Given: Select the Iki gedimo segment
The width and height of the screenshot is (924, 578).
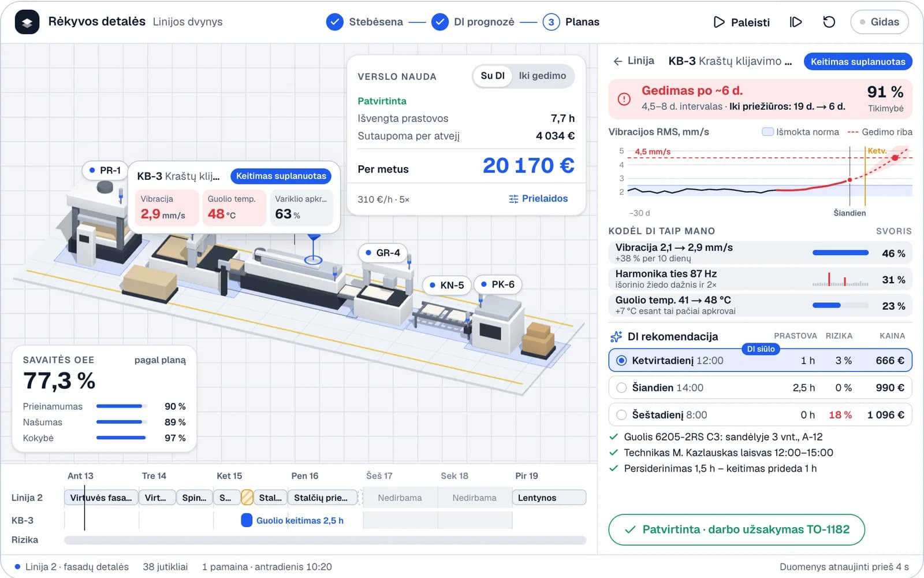Looking at the screenshot, I should point(542,76).
